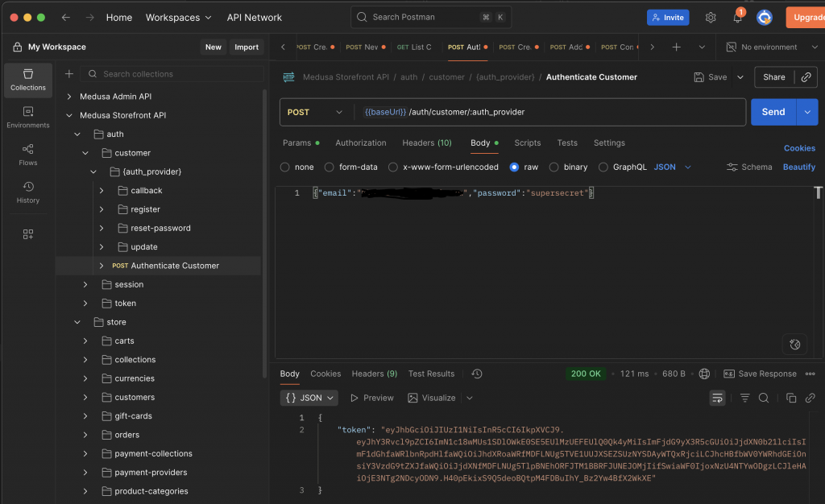The image size is (825, 504).
Task: Open the configure sidebar grid icon
Action: [28, 234]
